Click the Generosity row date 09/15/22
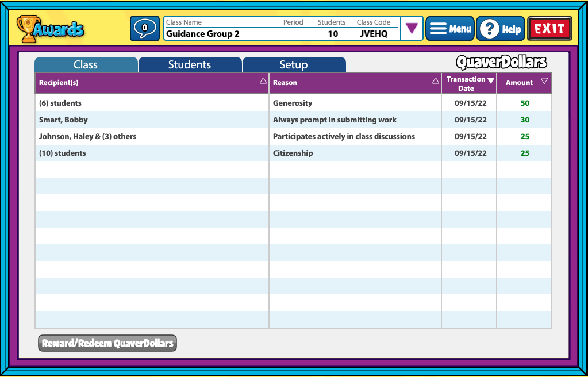This screenshot has width=588, height=377. tap(470, 103)
